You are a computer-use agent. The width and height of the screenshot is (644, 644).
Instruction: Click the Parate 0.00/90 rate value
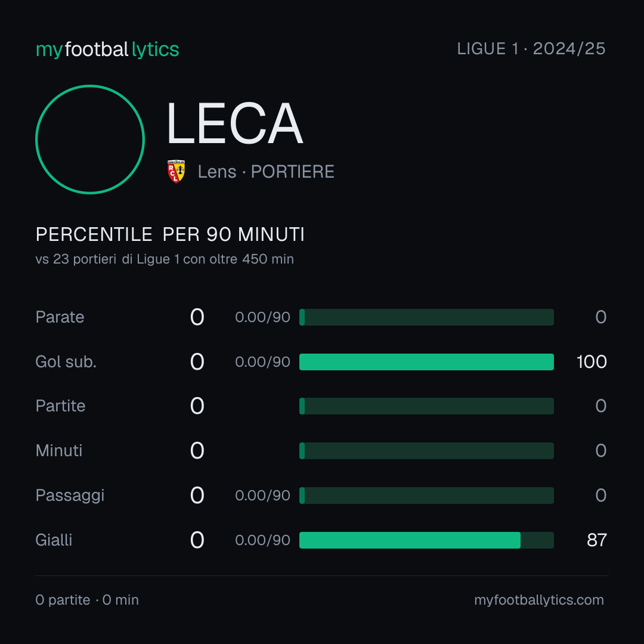(x=262, y=317)
